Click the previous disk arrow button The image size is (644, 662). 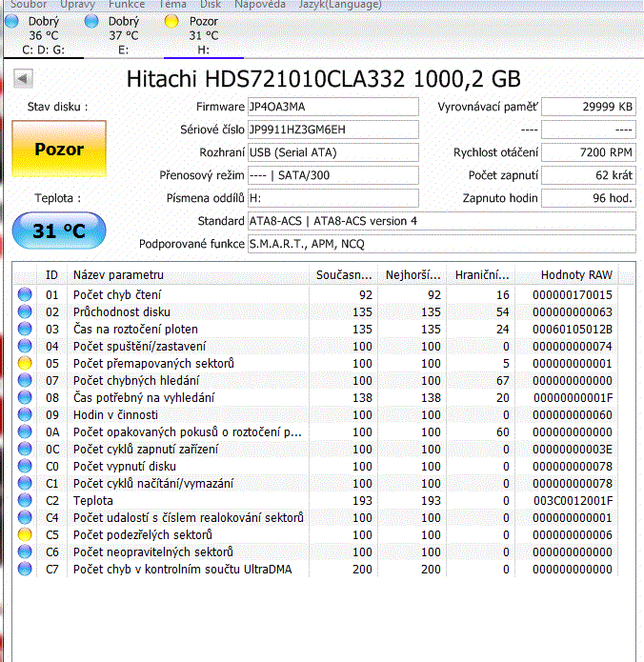(x=23, y=78)
